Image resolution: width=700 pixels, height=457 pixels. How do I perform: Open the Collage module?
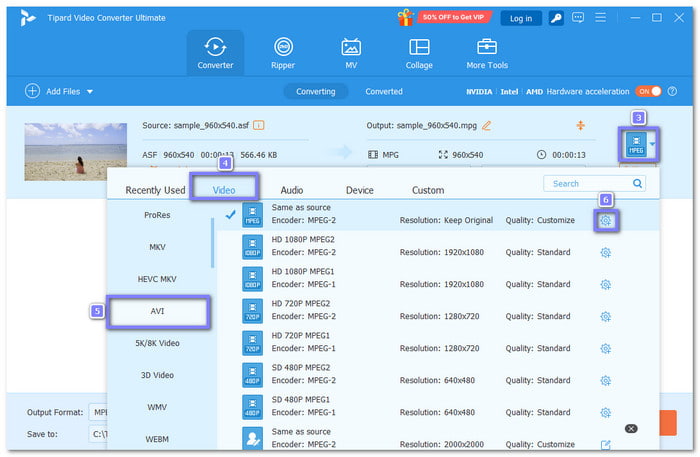[419, 53]
